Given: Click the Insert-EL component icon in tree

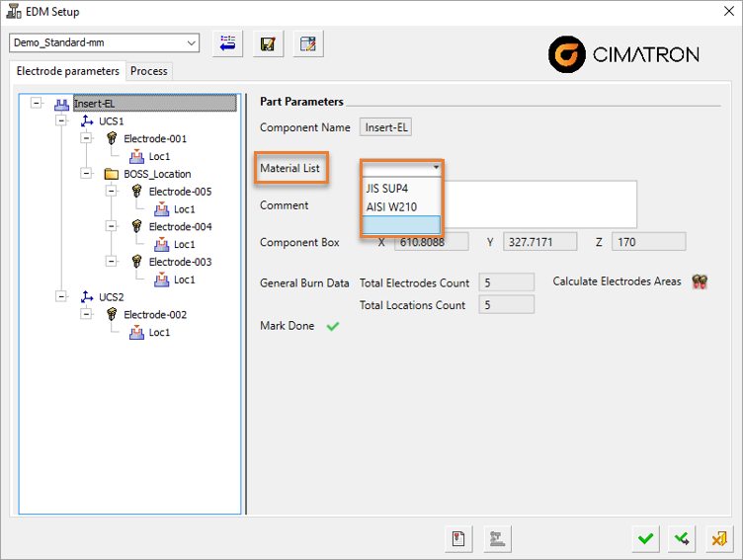Looking at the screenshot, I should 61,104.
